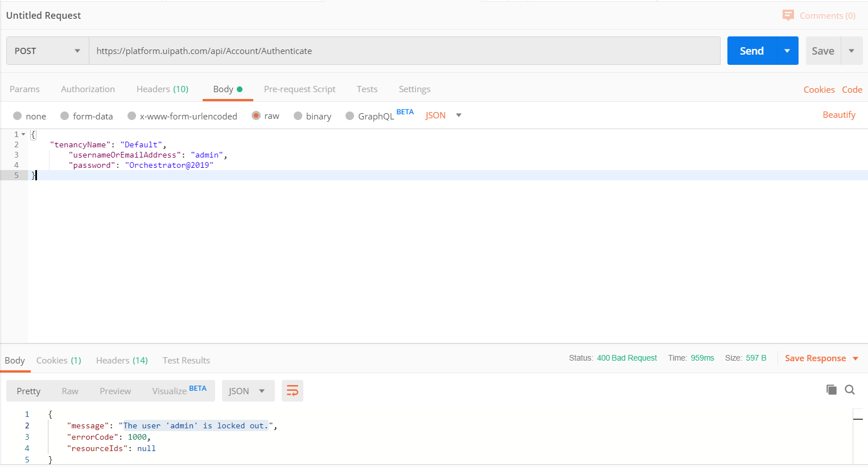Switch the response view to Visualize
The height and width of the screenshot is (467, 868).
point(179,391)
